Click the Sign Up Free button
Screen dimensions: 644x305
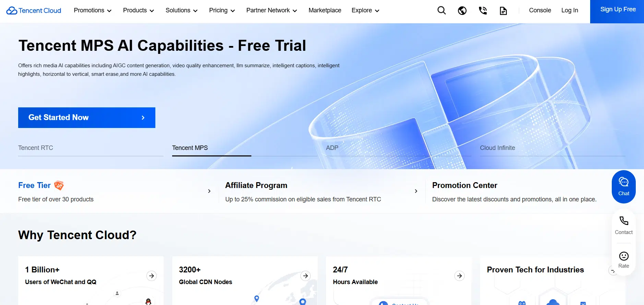(618, 10)
